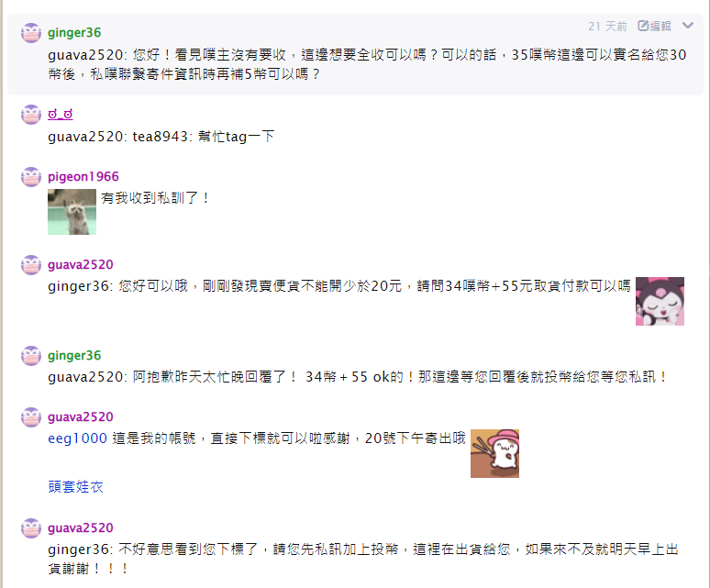Screen dimensions: 710x588
Task: Click the avatar beside the ಠ_ಠ username
Action: pyautogui.click(x=31, y=114)
